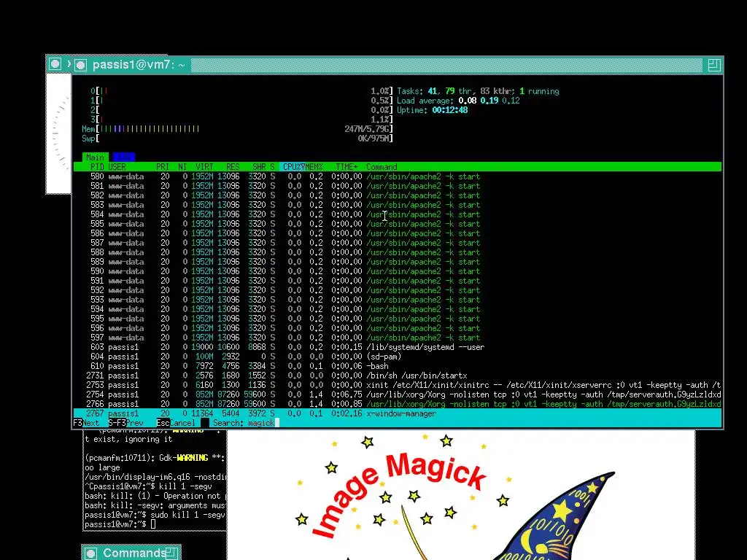Screen dimensions: 747x560
Task: Click F3 Next in the search bar
Action: 87,423
